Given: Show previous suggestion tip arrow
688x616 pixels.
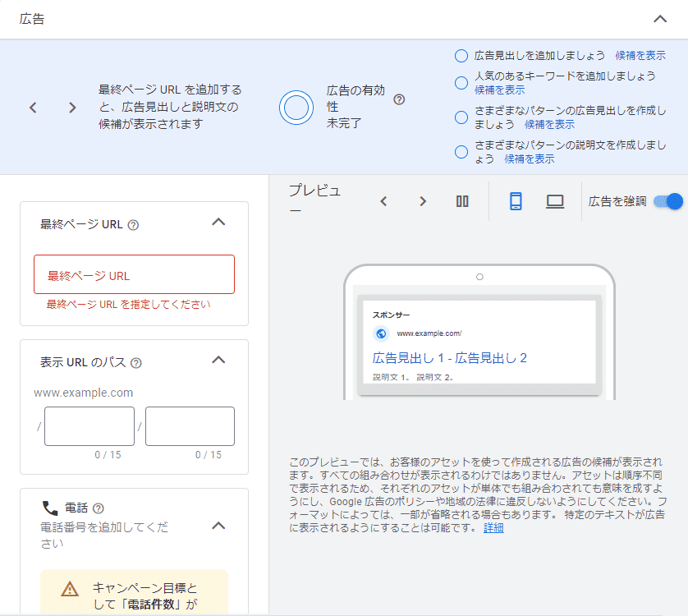Looking at the screenshot, I should tap(33, 108).
